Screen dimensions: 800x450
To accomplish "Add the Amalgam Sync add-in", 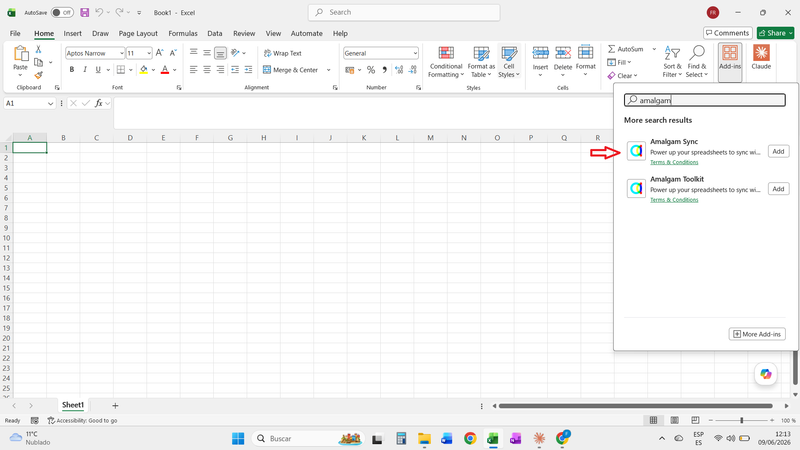I will click(x=778, y=152).
